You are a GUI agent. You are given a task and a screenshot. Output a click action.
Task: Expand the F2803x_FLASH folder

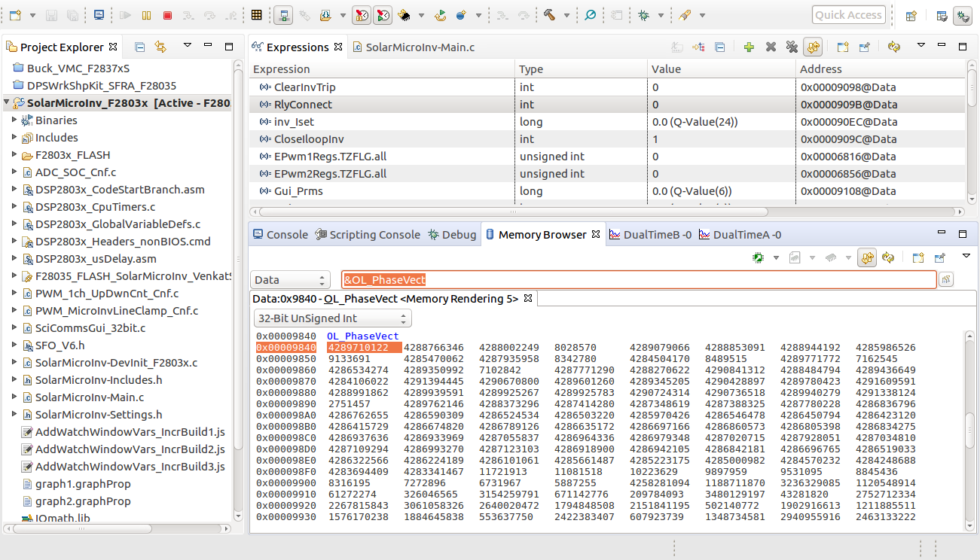point(15,155)
